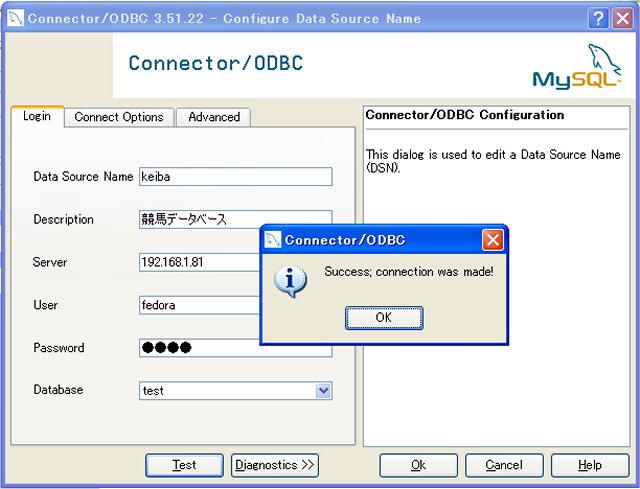Click the info icon in the popup
Image resolution: width=640 pixels, height=489 pixels.
coord(290,281)
